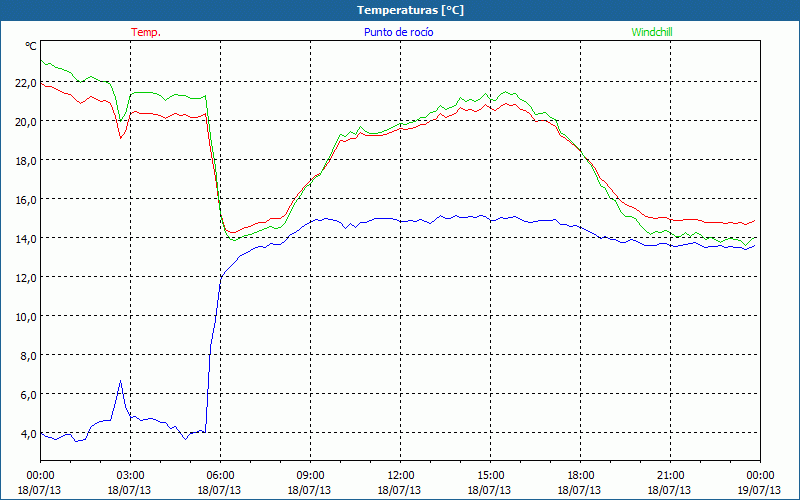This screenshot has height=500, width=800.
Task: Click the 03:00 time axis label
Action: point(130,476)
